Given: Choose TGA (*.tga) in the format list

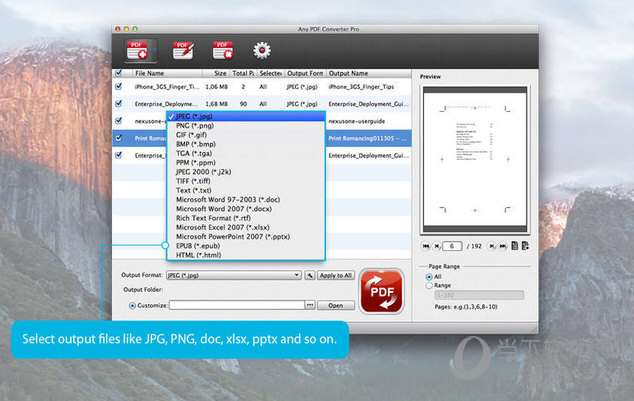Looking at the screenshot, I should [x=246, y=154].
